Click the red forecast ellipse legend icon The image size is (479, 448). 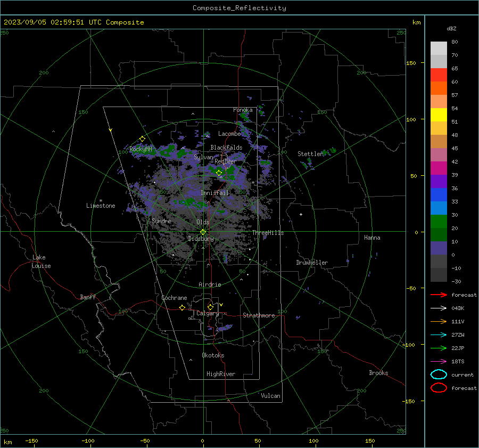(x=439, y=388)
